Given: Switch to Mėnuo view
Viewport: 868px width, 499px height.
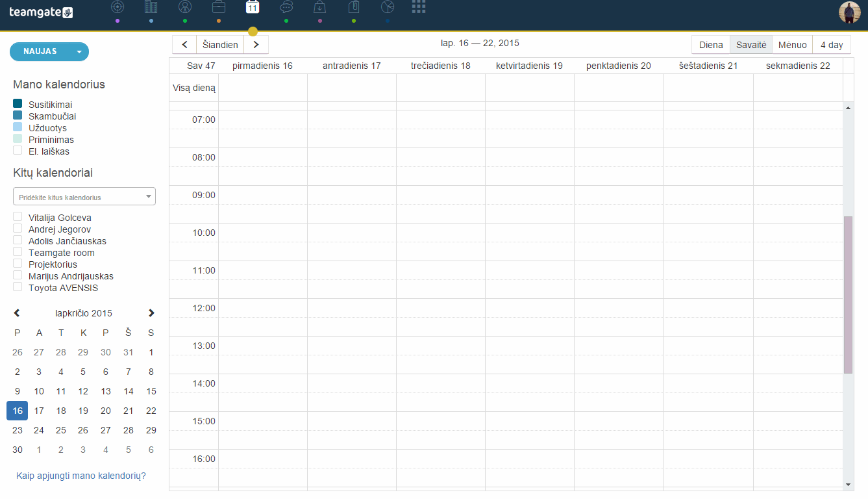Looking at the screenshot, I should [793, 45].
